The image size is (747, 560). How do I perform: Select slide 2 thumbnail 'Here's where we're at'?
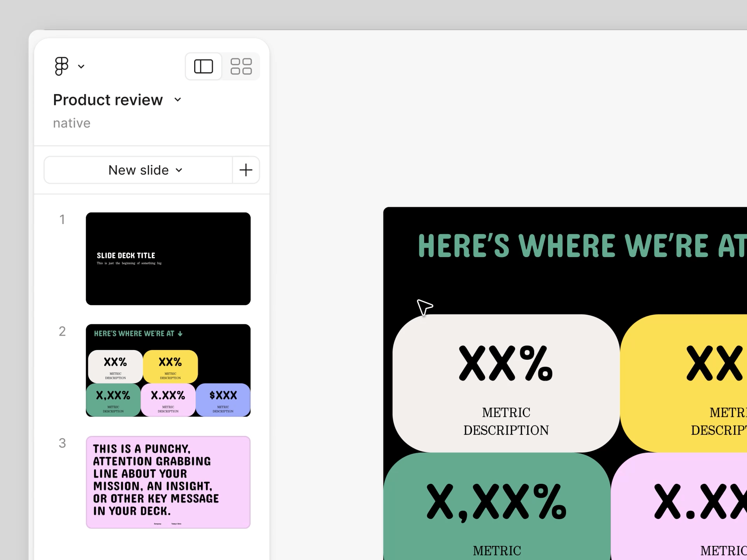coord(168,370)
